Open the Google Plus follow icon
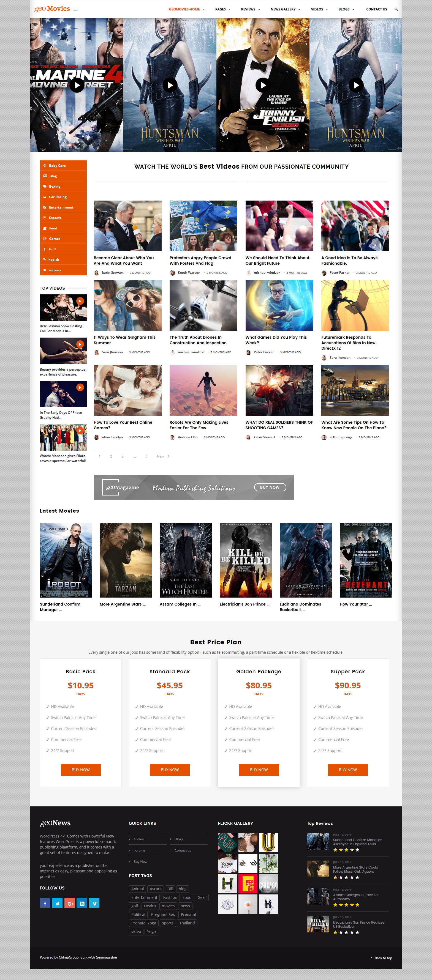 tap(70, 903)
